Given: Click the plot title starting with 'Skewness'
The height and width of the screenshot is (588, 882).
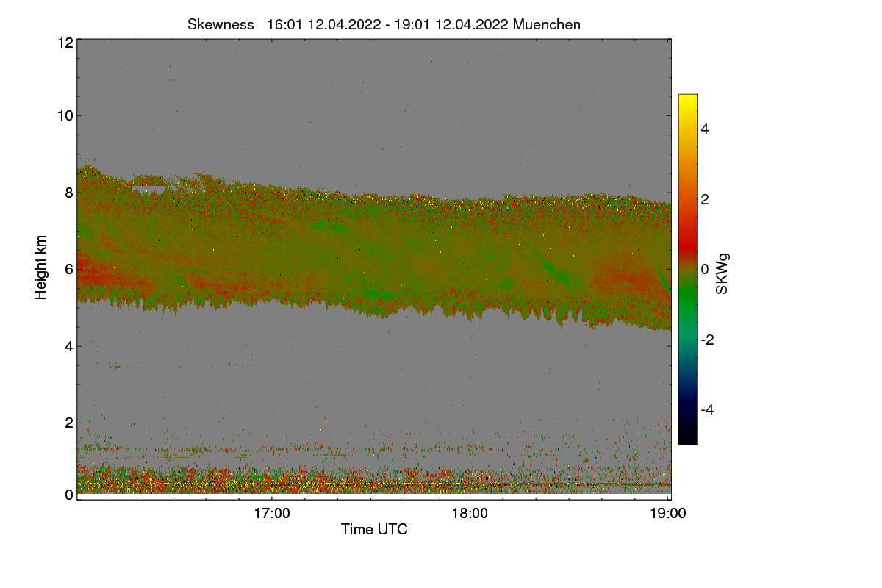Looking at the screenshot, I should click(x=384, y=24).
